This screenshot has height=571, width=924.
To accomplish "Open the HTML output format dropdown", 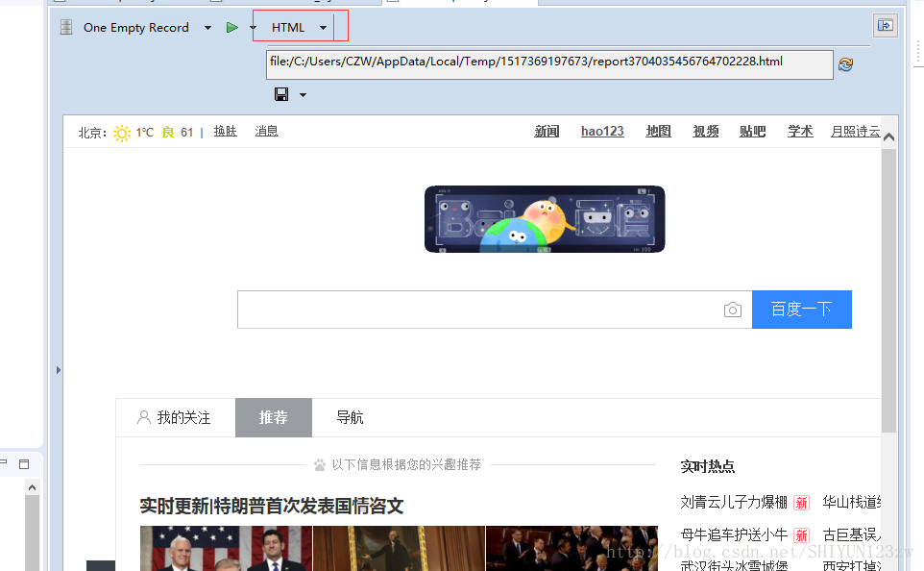I will (x=323, y=28).
